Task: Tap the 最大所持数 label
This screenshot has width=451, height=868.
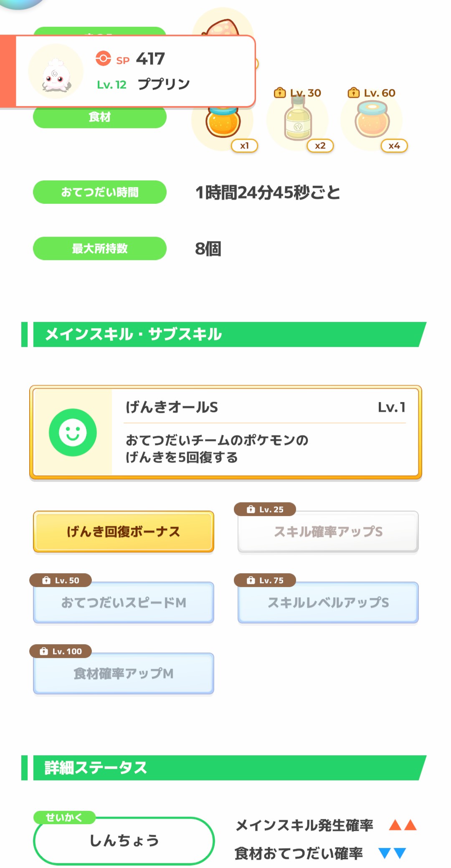Action: coord(100,248)
